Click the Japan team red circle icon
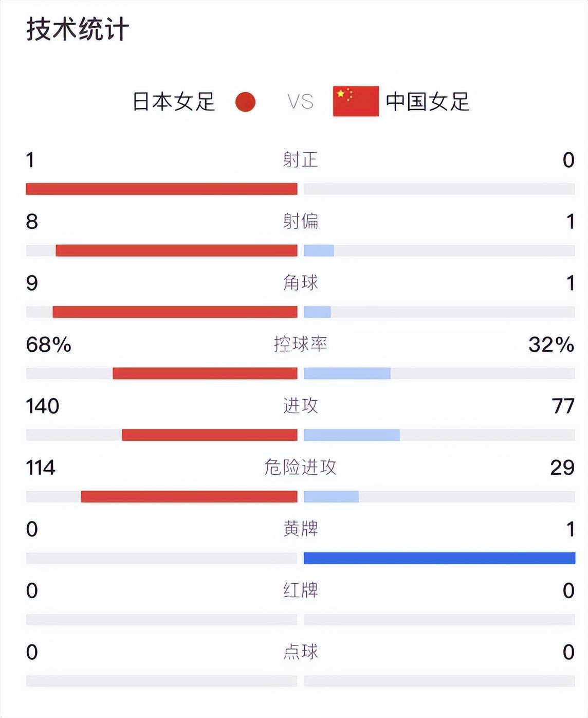This screenshot has height=718, width=588. click(x=245, y=102)
